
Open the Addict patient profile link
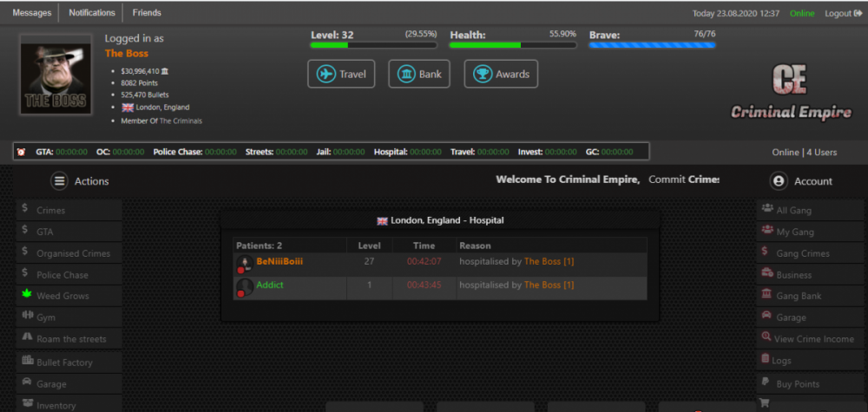(270, 284)
